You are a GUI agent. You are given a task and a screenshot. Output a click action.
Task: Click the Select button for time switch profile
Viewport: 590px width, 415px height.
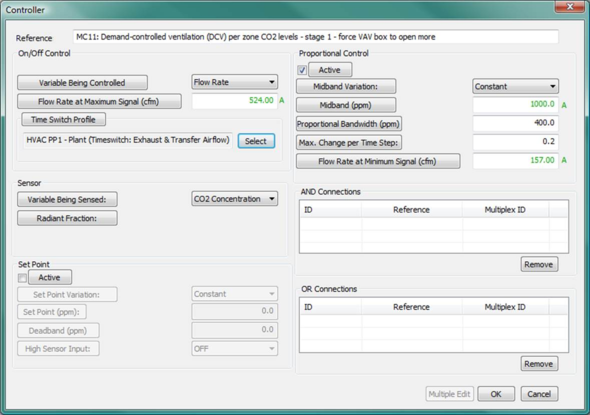click(256, 141)
